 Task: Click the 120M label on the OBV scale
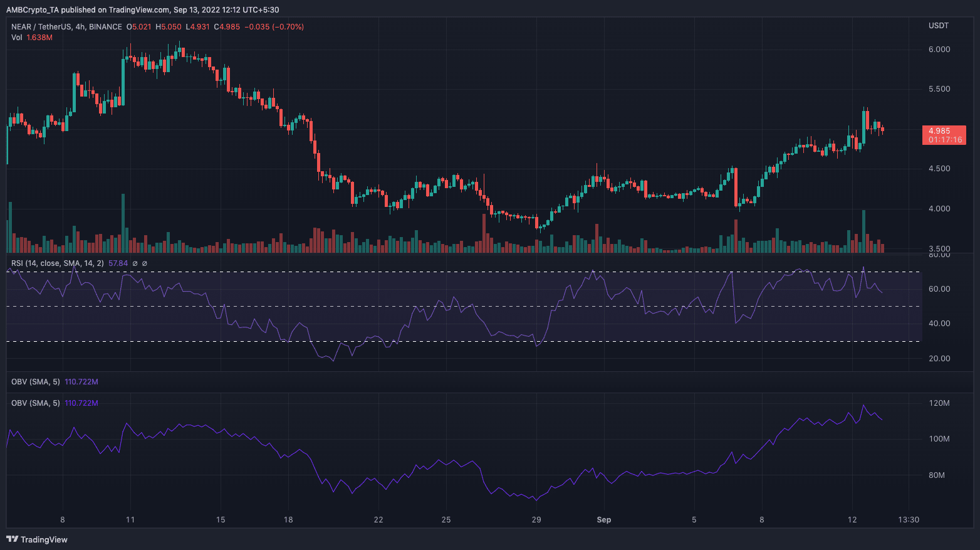tap(939, 403)
